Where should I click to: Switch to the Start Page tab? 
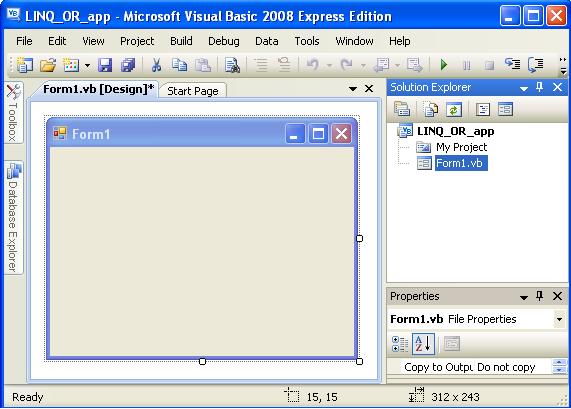(x=193, y=91)
